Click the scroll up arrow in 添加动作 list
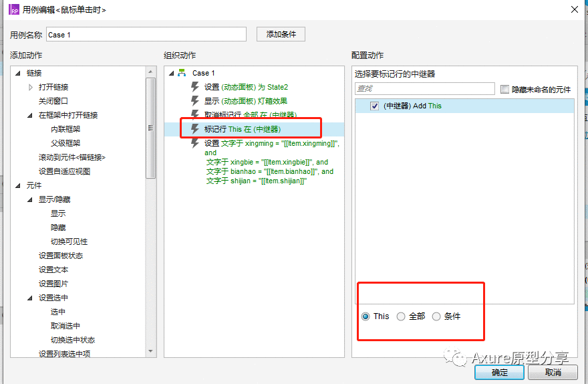The width and height of the screenshot is (588, 384). point(150,72)
